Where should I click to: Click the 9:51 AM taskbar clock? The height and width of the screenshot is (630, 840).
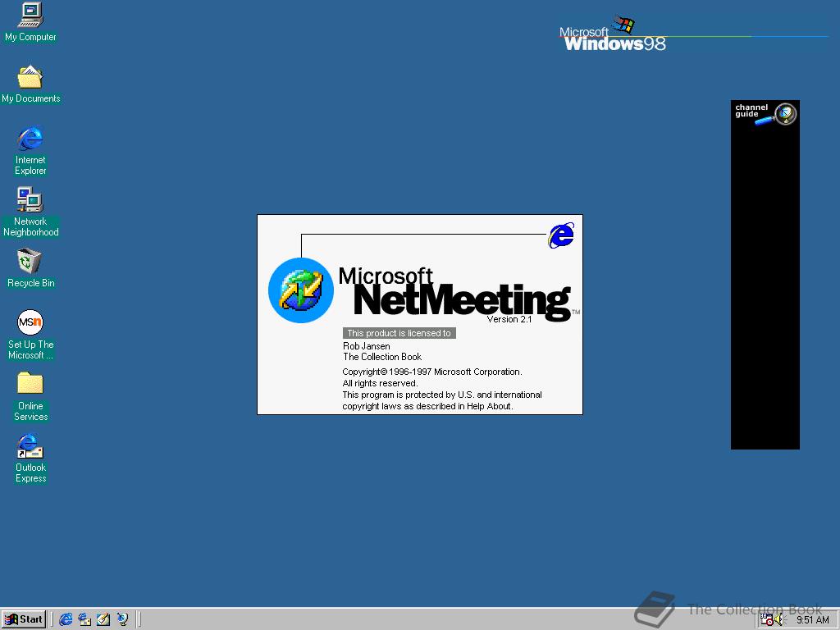tap(813, 620)
